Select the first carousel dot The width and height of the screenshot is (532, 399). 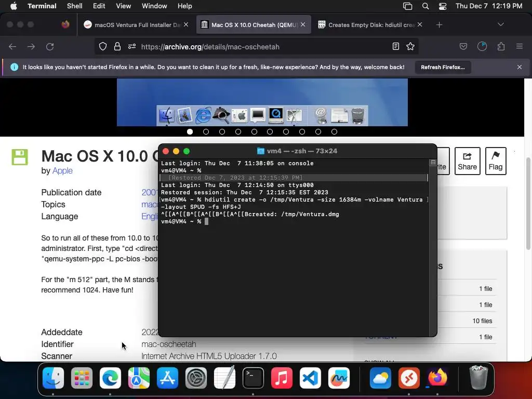190,131
